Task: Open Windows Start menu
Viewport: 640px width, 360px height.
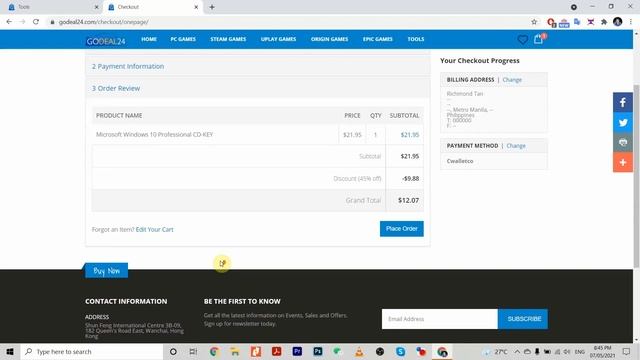Action: pyautogui.click(x=10, y=351)
